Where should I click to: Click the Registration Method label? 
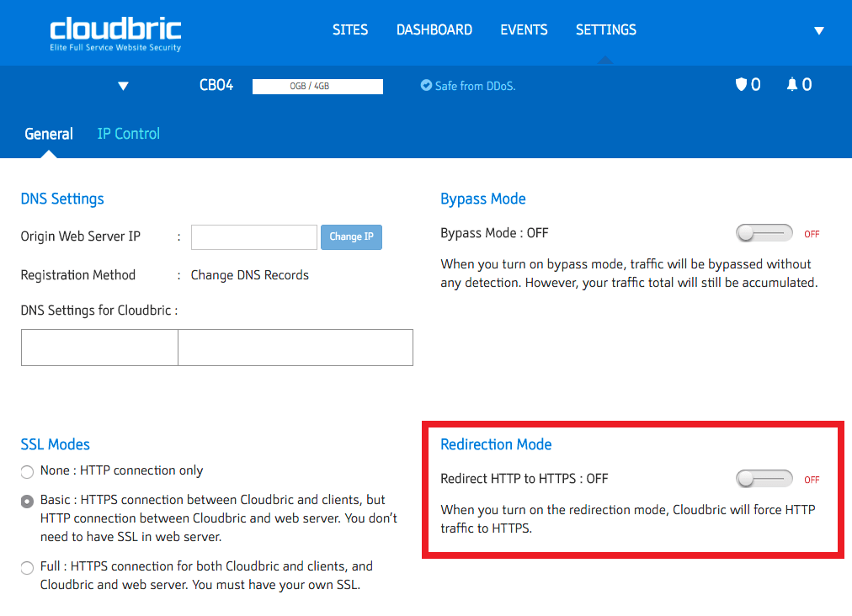coord(78,275)
